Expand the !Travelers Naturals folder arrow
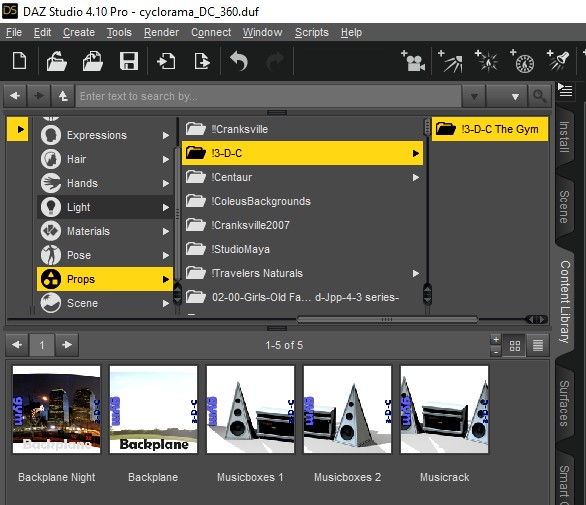 416,273
